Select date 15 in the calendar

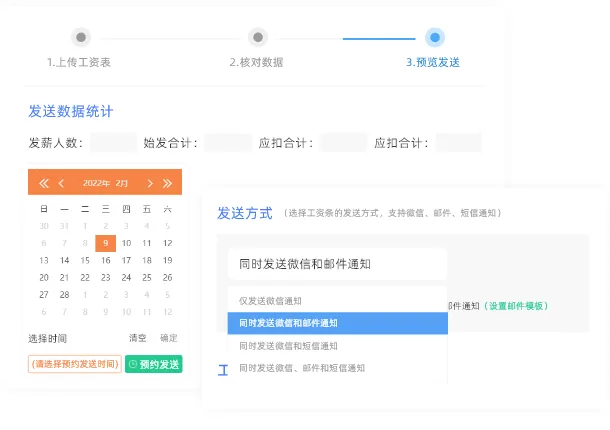[x=85, y=260]
